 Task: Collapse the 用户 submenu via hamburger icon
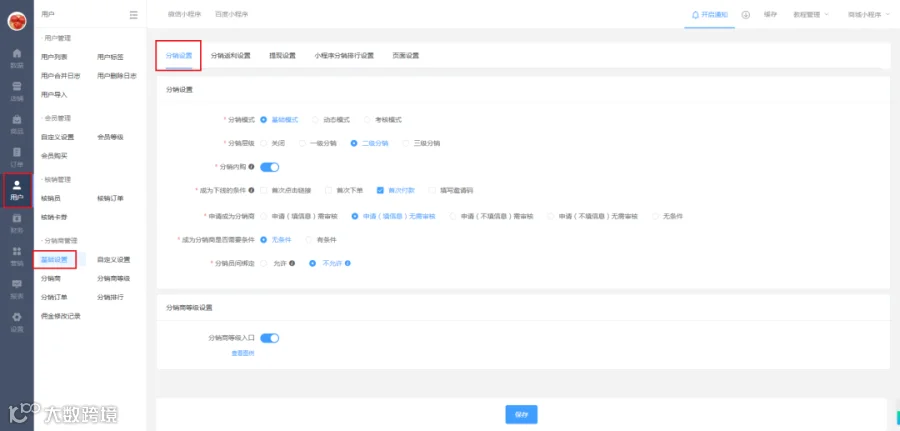click(133, 15)
